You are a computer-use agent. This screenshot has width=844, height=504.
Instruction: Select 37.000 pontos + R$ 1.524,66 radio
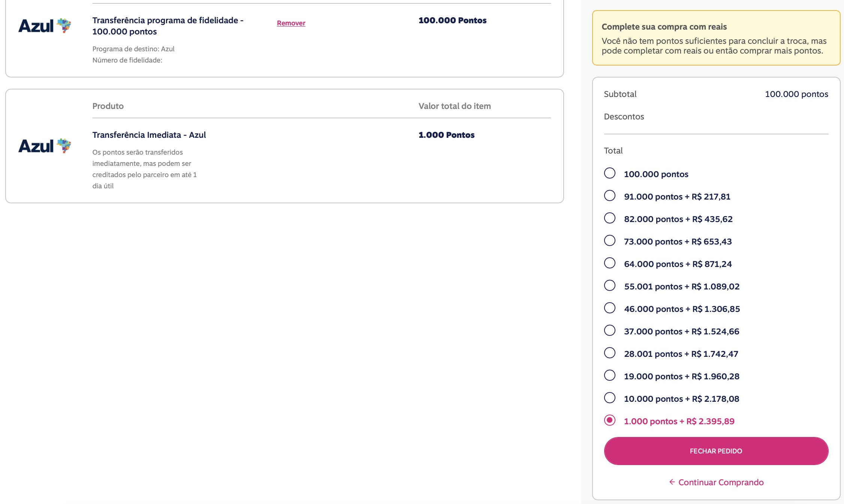pos(610,330)
